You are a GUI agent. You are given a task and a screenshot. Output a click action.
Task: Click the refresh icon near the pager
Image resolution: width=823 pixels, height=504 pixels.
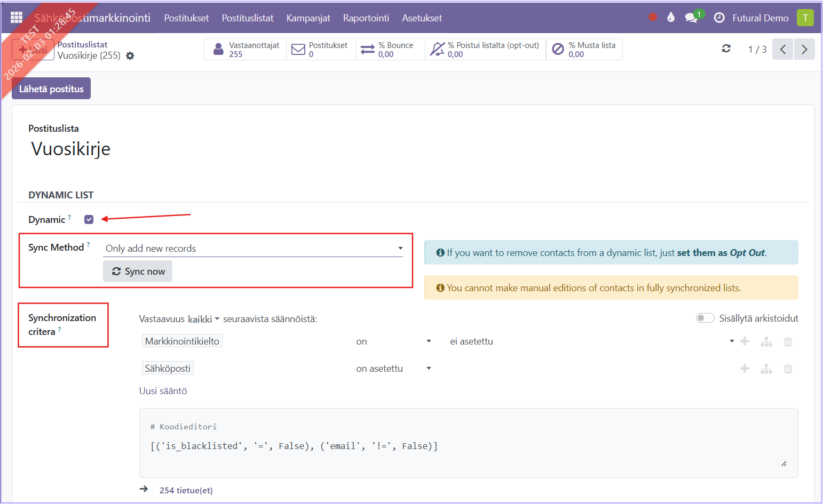tap(726, 49)
